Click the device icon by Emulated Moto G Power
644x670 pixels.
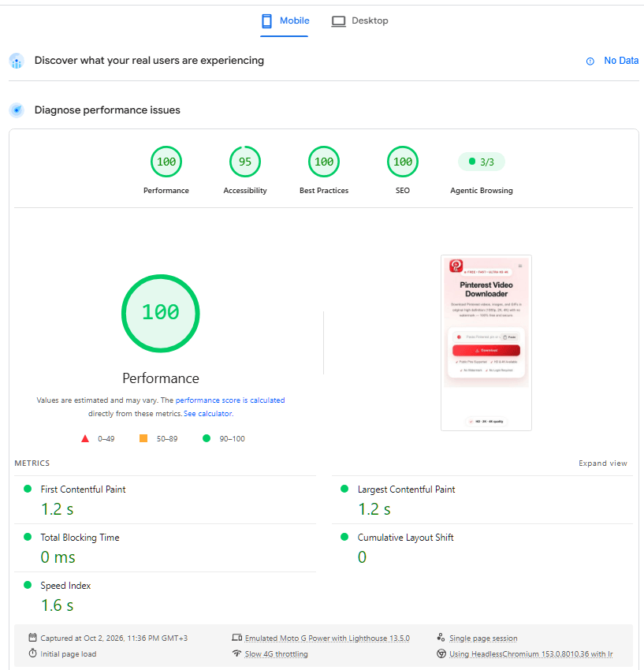pos(236,638)
